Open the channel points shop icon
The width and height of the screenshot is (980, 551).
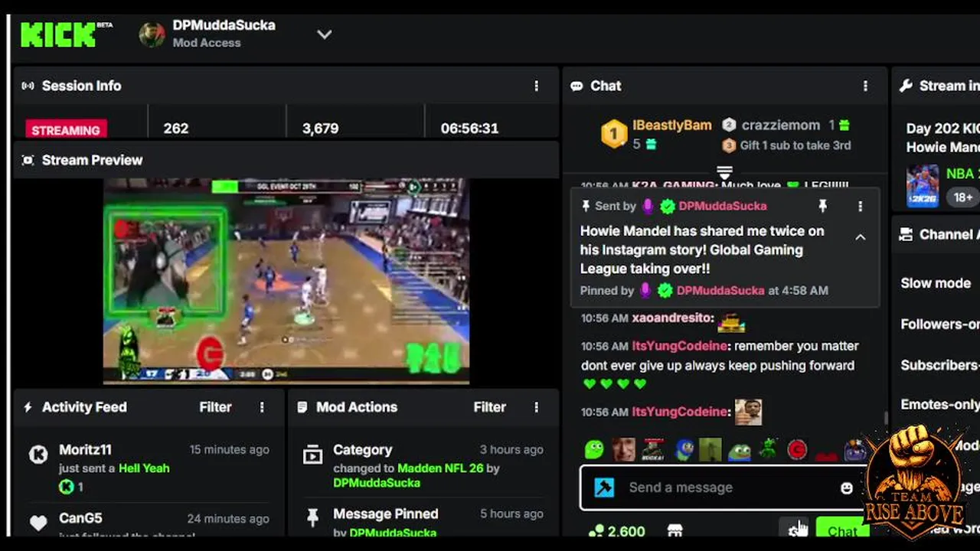[x=675, y=530]
